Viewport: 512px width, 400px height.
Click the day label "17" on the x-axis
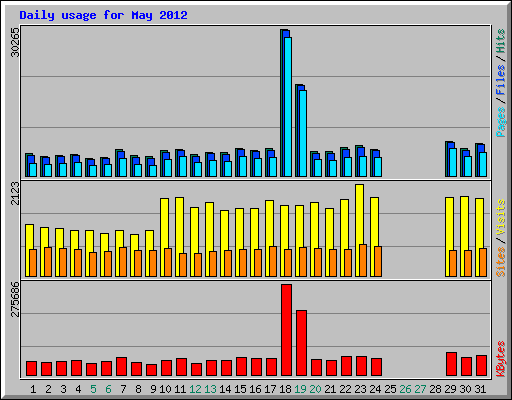[270, 389]
